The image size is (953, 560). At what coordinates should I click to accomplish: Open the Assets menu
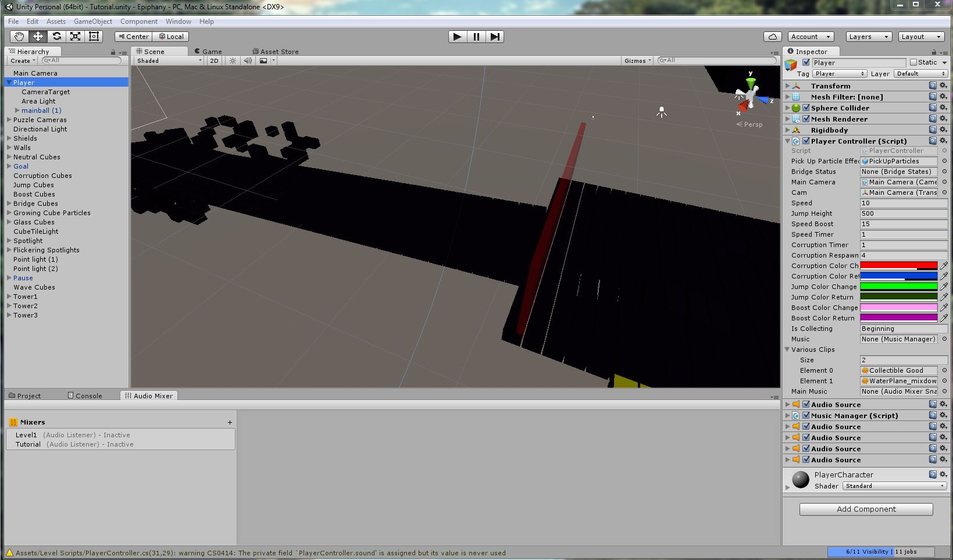pyautogui.click(x=56, y=22)
